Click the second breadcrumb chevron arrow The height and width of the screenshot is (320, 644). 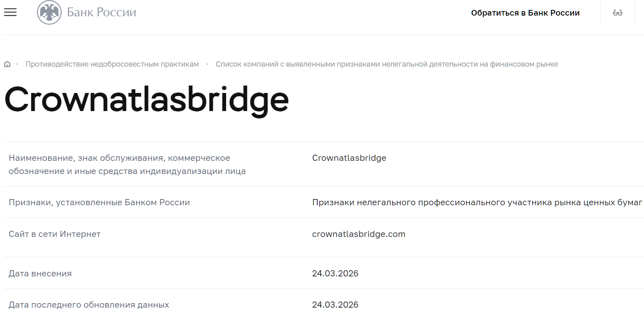click(208, 64)
